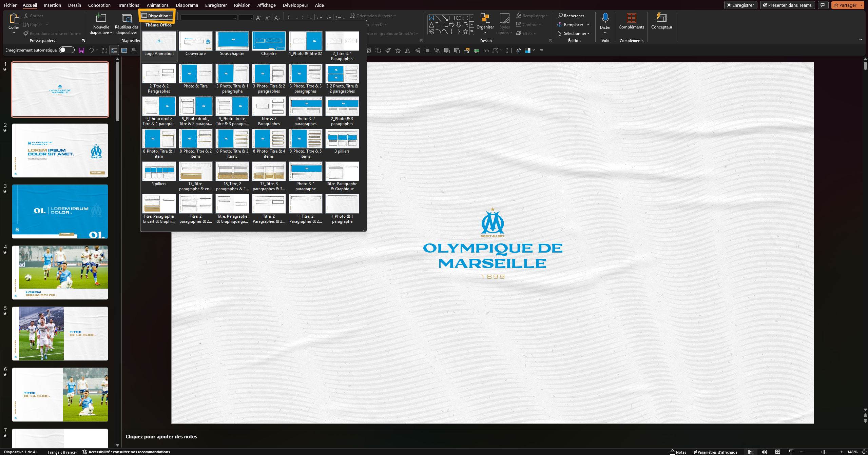Switch to slide sorter view icon
The height and width of the screenshot is (455, 868).
click(764, 452)
